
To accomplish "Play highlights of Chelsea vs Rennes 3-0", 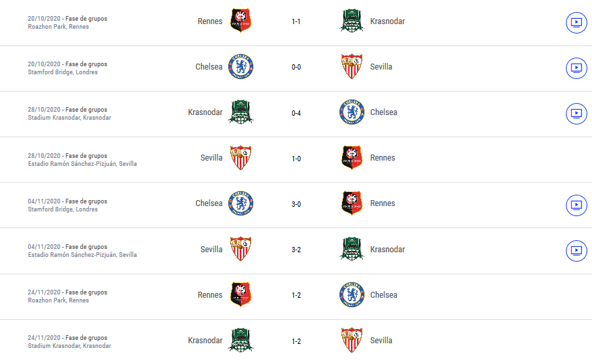I will (576, 205).
